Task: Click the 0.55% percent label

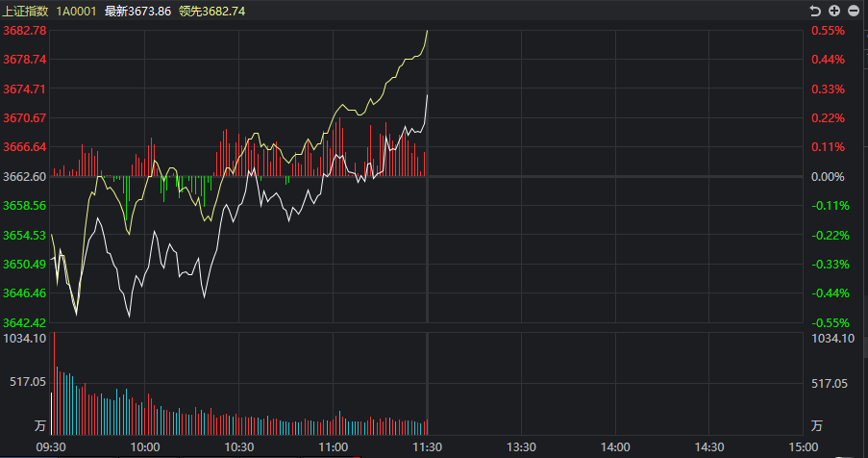Action: [829, 31]
